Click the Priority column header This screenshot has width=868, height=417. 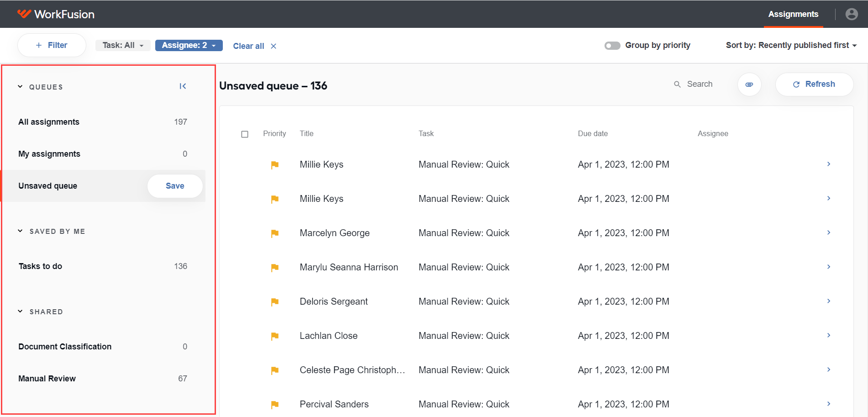[274, 134]
